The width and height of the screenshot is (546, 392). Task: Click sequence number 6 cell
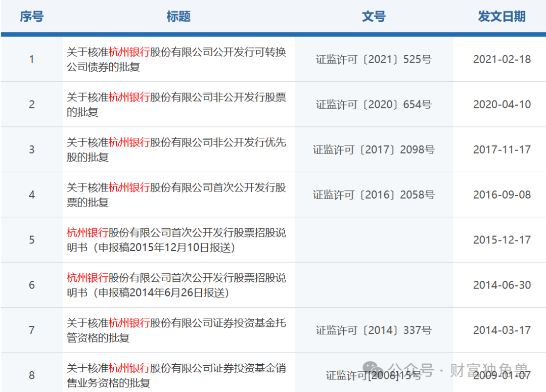pyautogui.click(x=32, y=285)
